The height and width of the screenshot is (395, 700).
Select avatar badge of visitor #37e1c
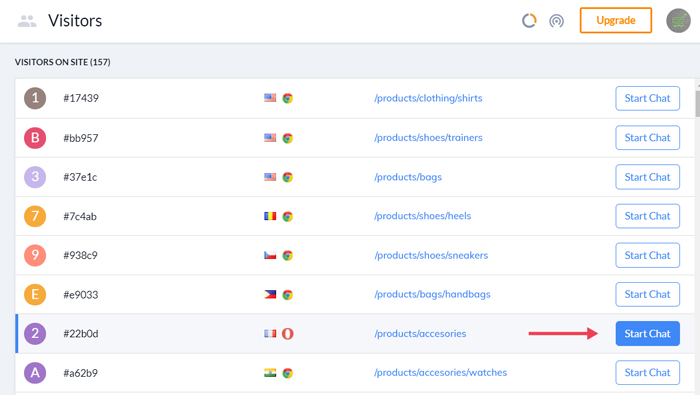(35, 177)
